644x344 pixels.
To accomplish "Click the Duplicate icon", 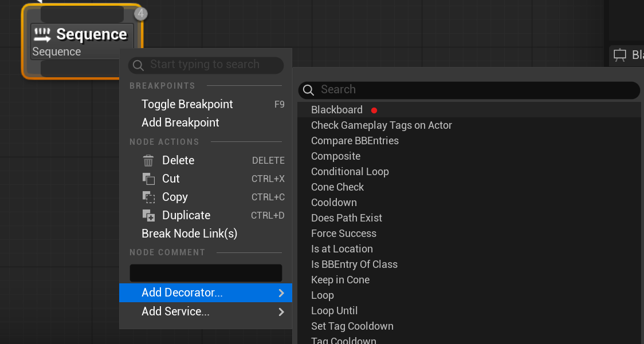I will [x=148, y=216].
